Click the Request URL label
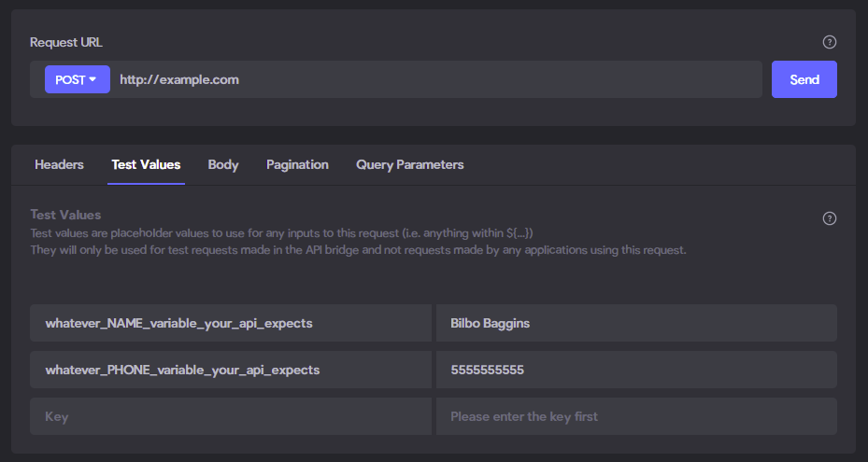Viewport: 868px width, 462px height. 66,43
